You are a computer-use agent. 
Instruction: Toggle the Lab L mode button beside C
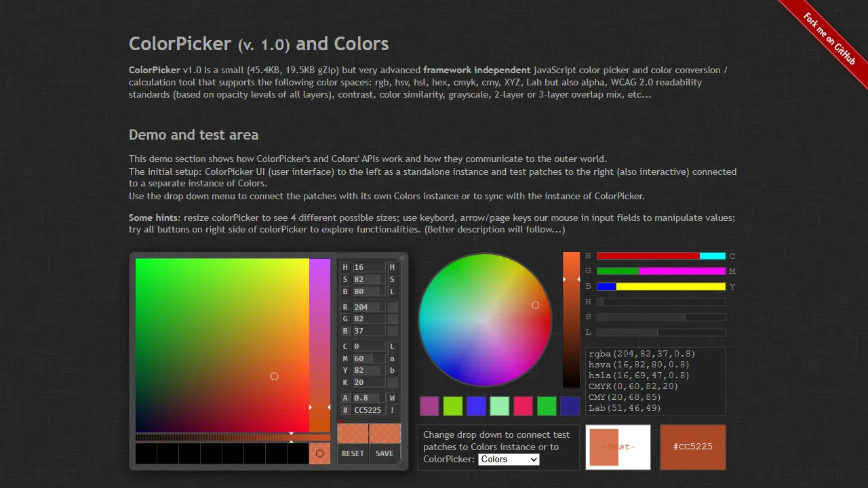tap(392, 346)
